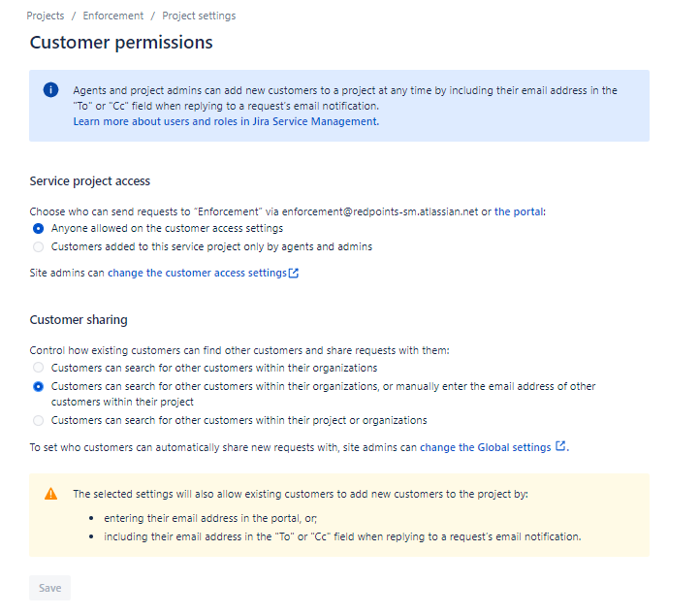Click the Service project access heading

(90, 180)
